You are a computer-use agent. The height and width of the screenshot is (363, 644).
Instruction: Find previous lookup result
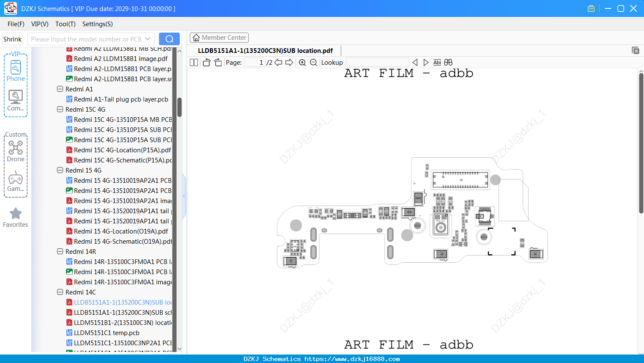(x=415, y=63)
